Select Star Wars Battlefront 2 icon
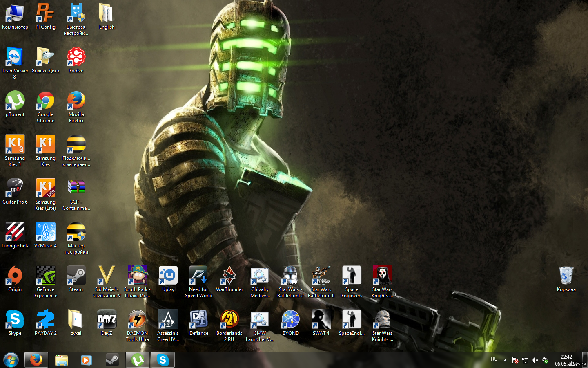 (x=290, y=282)
